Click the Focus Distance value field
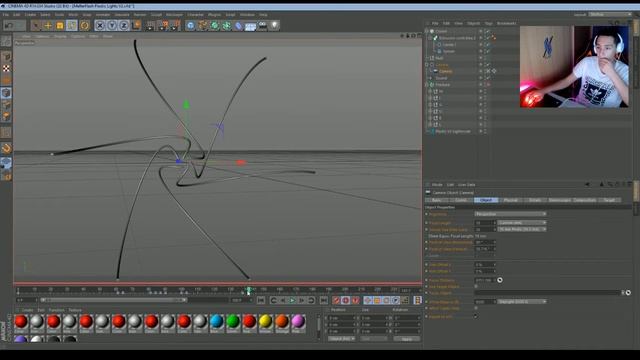The width and height of the screenshot is (640, 360). pyautogui.click(x=484, y=280)
